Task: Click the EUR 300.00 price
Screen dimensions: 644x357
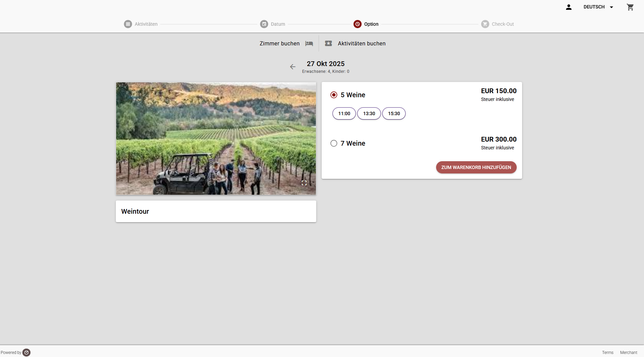Action: [x=499, y=139]
